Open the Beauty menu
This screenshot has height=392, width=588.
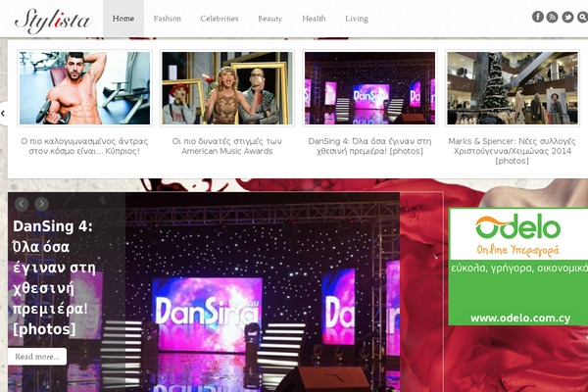pyautogui.click(x=270, y=19)
